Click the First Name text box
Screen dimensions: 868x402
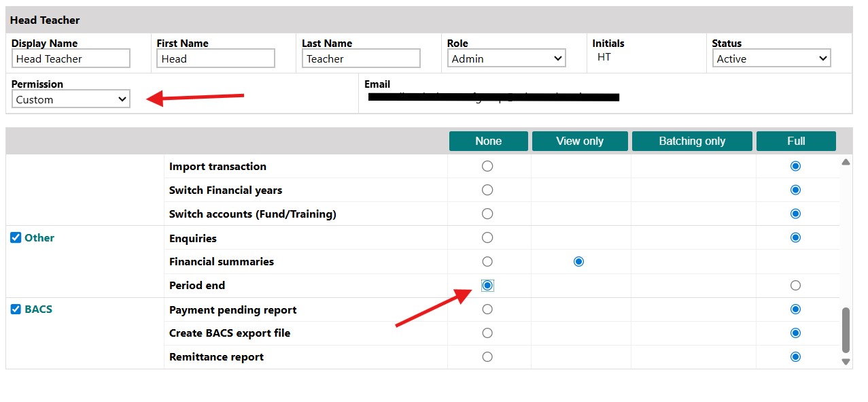click(215, 58)
